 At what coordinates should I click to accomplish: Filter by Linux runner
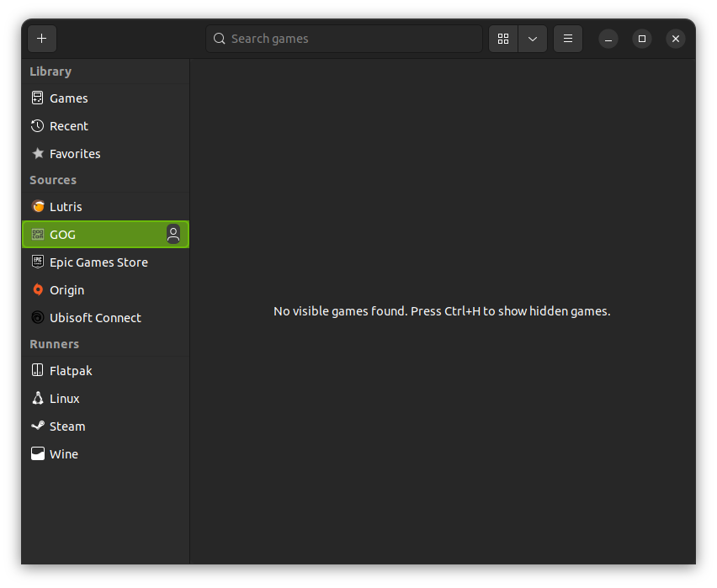point(106,399)
